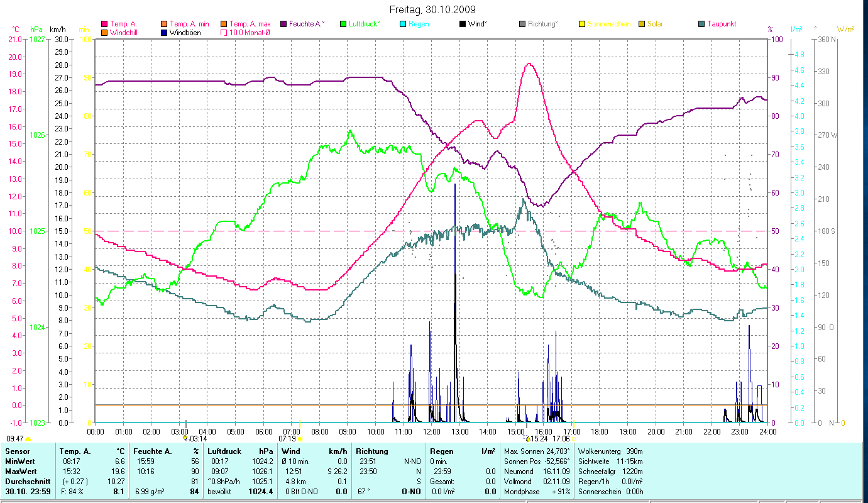The width and height of the screenshot is (868, 503).
Task: Click the Luftdruck column header in table
Action: pos(224,451)
